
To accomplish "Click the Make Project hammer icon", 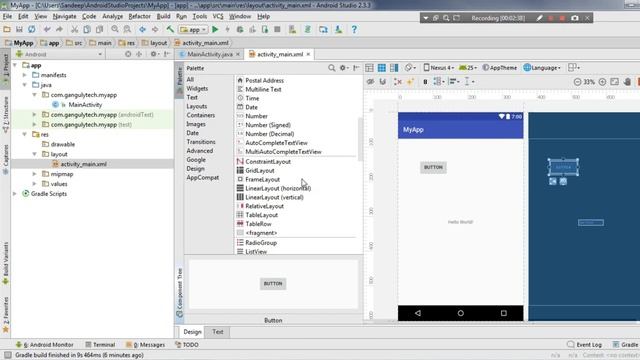I will tap(170, 29).
